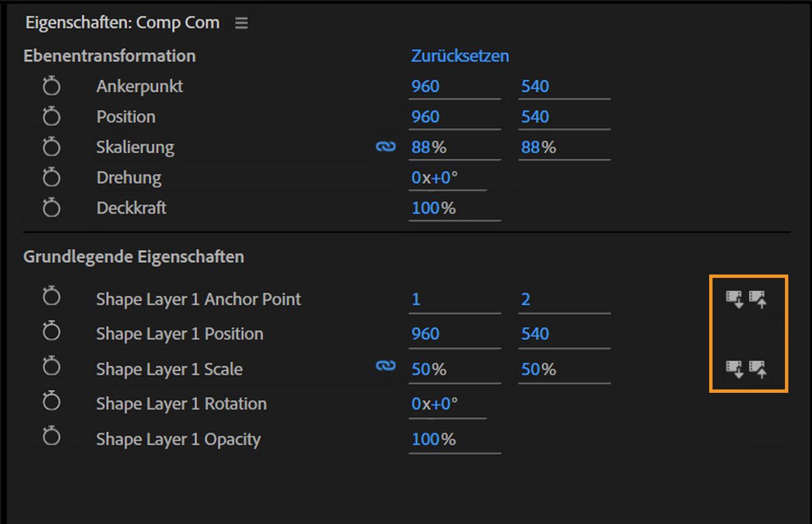Image resolution: width=812 pixels, height=524 pixels.
Task: Toggle stopwatch for Position property
Action: pyautogui.click(x=51, y=116)
